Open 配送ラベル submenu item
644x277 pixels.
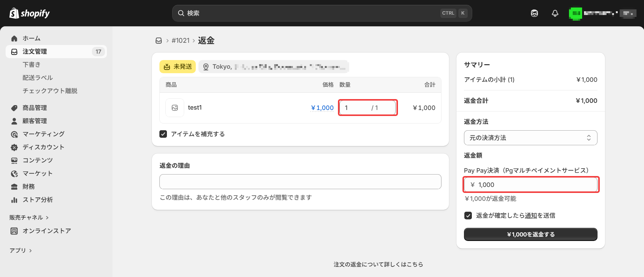click(38, 78)
